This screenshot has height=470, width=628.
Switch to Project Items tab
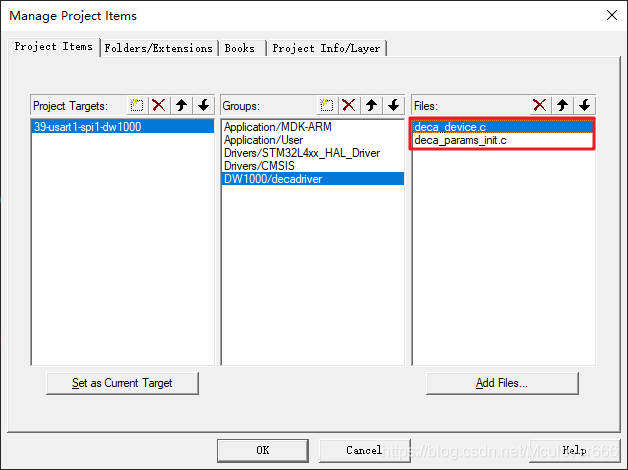[x=54, y=47]
